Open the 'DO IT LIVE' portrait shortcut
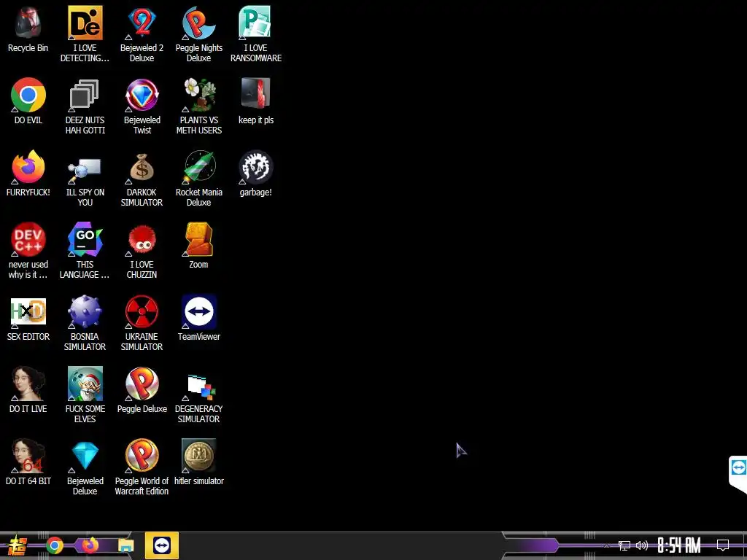 (x=28, y=384)
